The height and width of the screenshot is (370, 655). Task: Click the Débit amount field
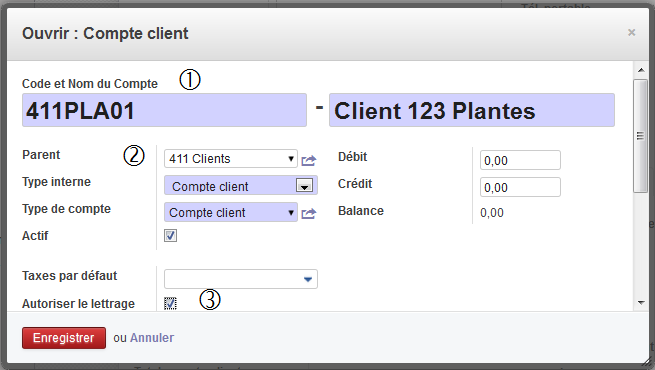point(520,160)
